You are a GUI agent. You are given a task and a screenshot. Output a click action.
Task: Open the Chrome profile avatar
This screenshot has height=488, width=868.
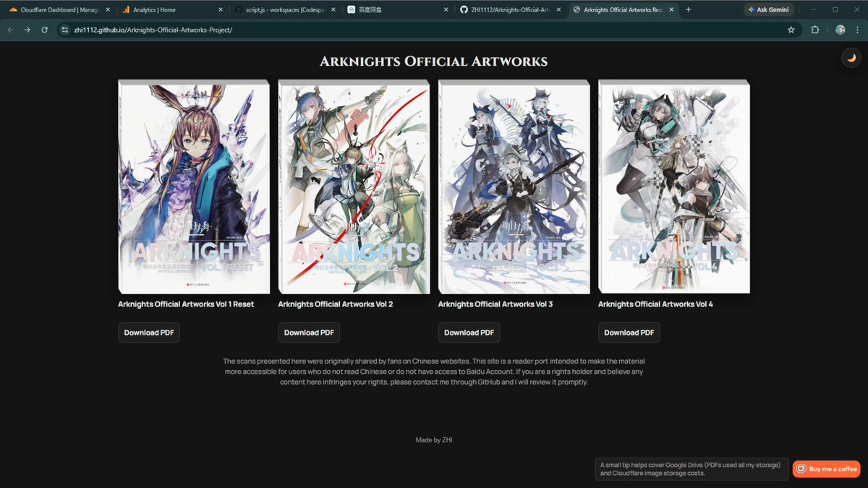click(x=840, y=30)
